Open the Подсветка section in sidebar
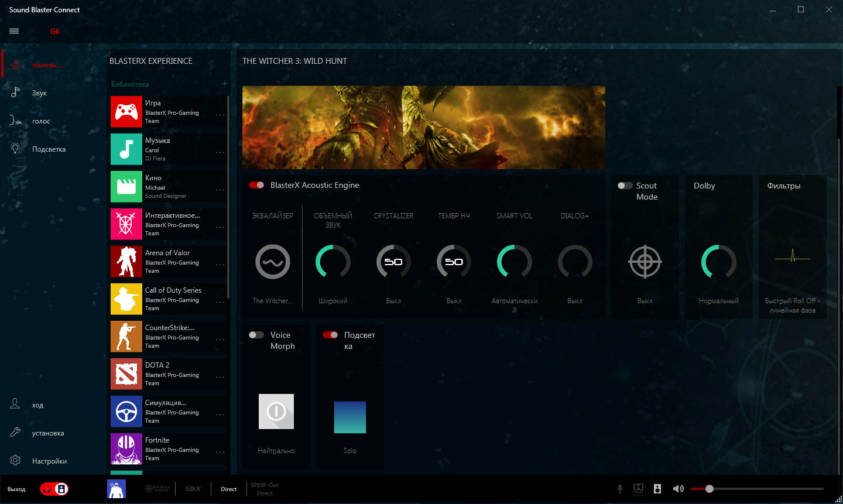This screenshot has height=504, width=843. [x=49, y=149]
